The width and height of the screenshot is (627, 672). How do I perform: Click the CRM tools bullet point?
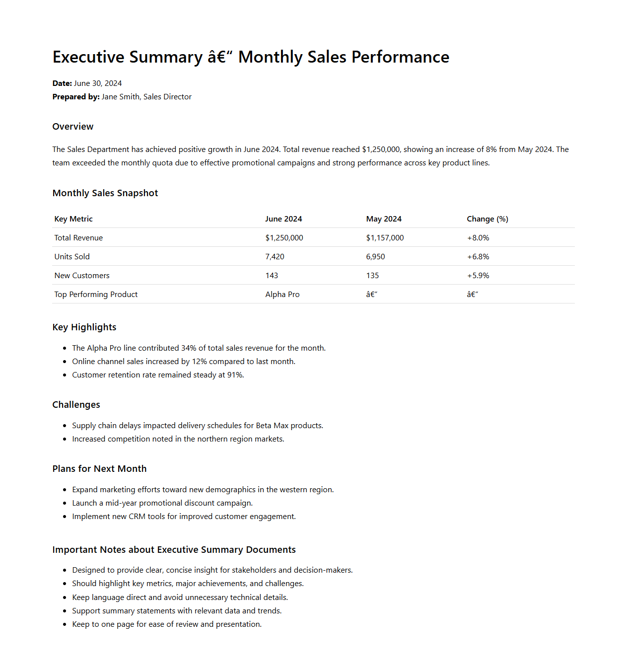point(184,517)
